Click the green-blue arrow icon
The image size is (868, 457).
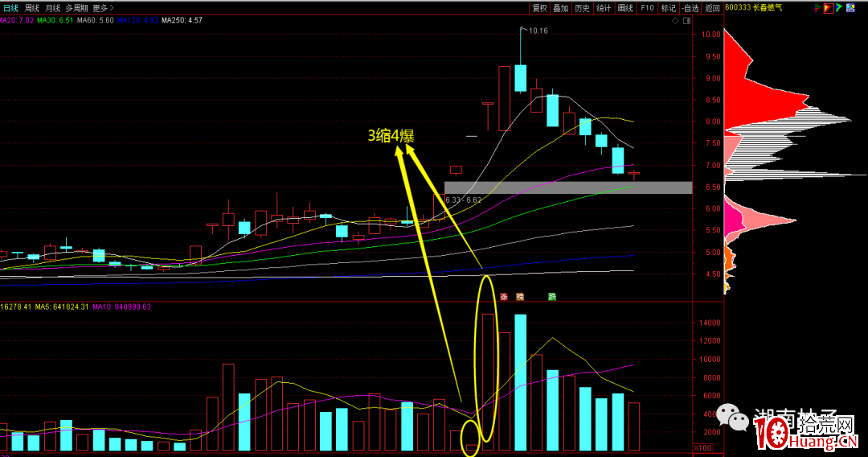click(839, 8)
